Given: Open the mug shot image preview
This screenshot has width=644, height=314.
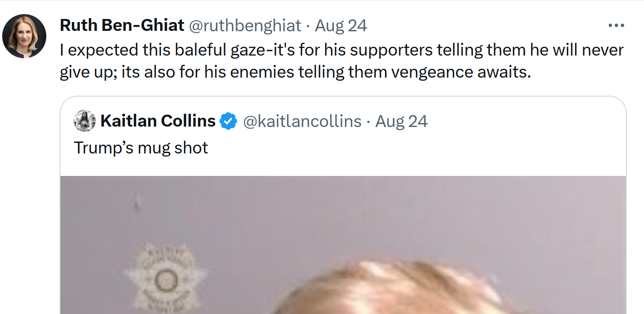Looking at the screenshot, I should 343,245.
